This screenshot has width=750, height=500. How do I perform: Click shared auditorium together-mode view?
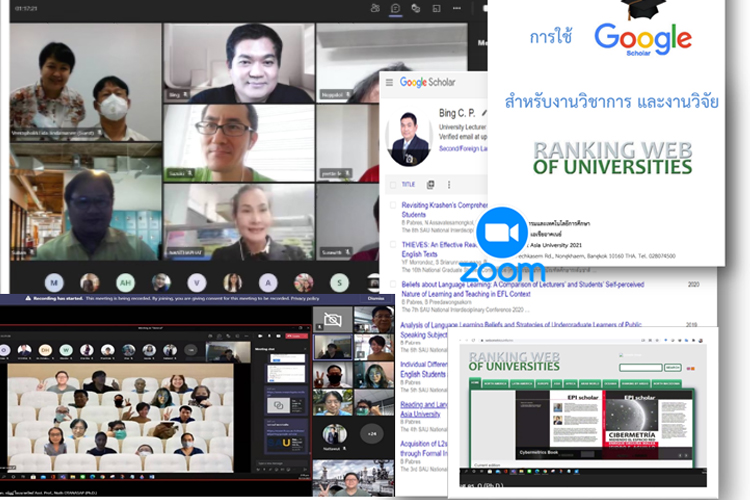tap(121, 417)
